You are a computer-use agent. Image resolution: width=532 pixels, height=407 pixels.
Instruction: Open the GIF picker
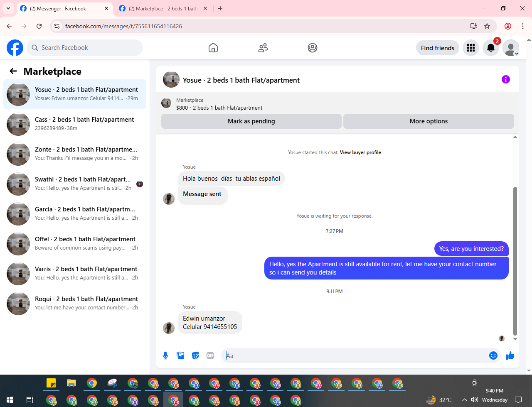coord(210,356)
